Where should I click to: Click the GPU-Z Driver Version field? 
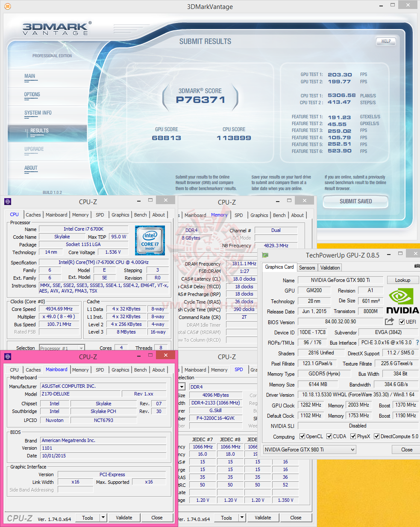pyautogui.click(x=358, y=395)
